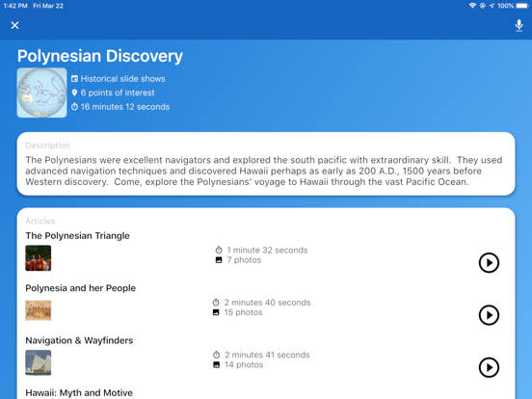Open Polynesia and her People thumbnail
The width and height of the screenshot is (532, 399).
point(39,310)
